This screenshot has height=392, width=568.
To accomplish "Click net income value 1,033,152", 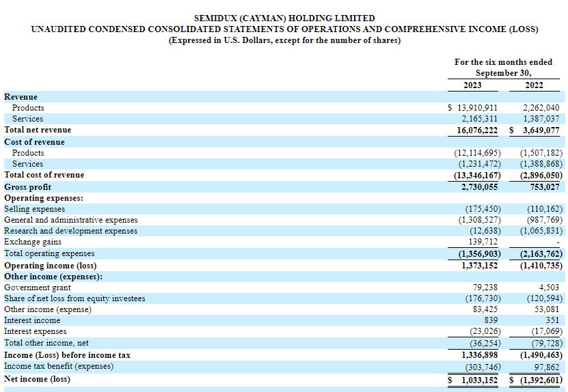I will coord(479,380).
